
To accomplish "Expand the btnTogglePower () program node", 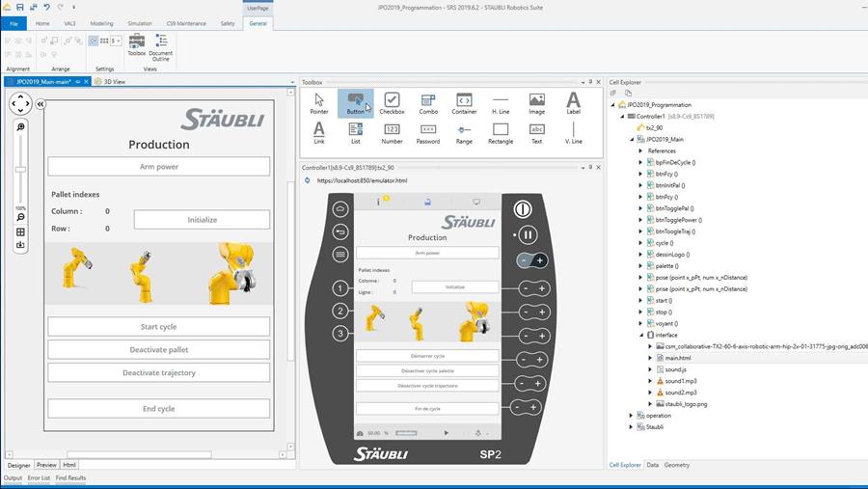I will pos(640,219).
